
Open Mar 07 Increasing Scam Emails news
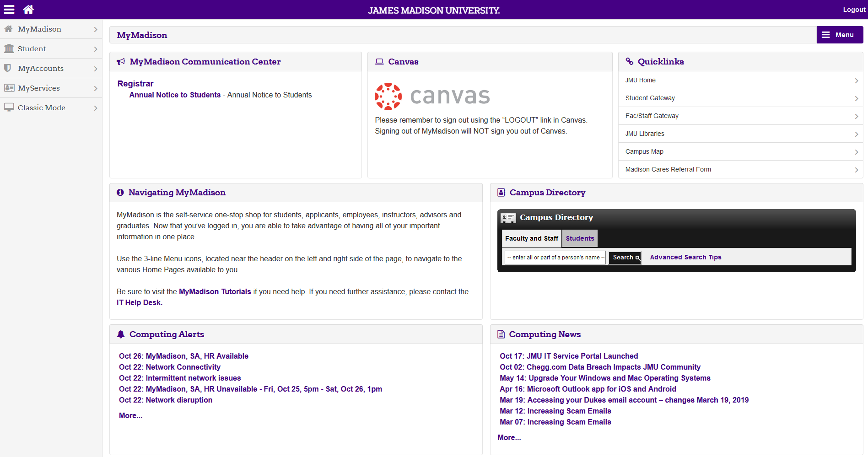coord(555,422)
